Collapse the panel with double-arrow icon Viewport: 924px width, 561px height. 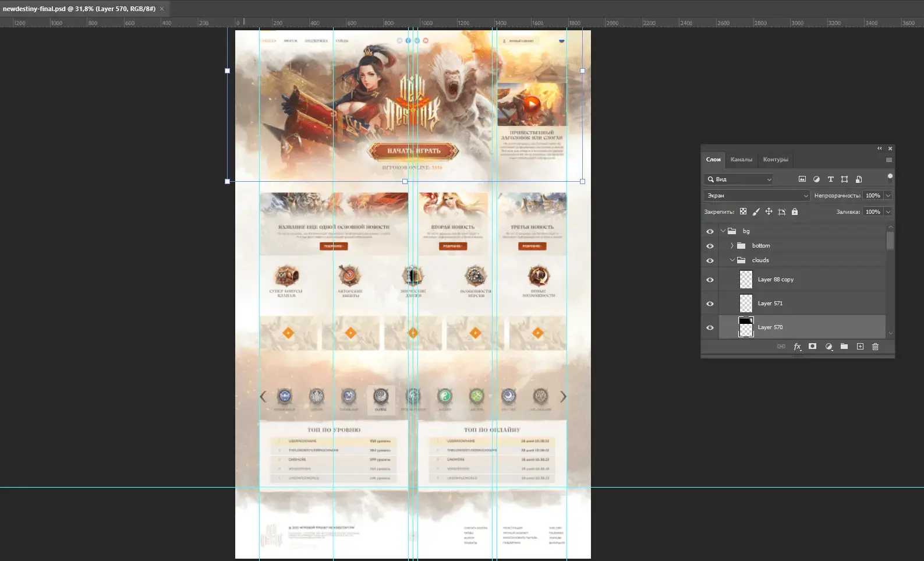(880, 148)
